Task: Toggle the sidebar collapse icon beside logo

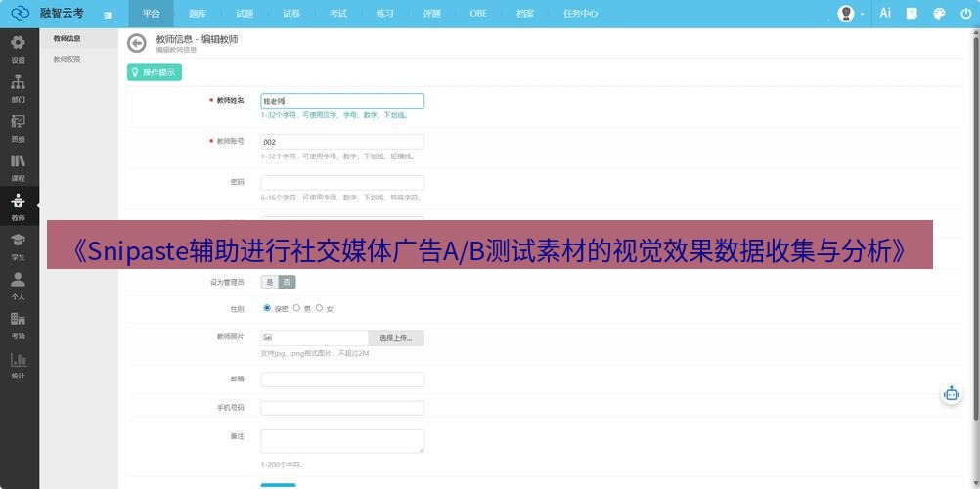Action: (x=109, y=15)
